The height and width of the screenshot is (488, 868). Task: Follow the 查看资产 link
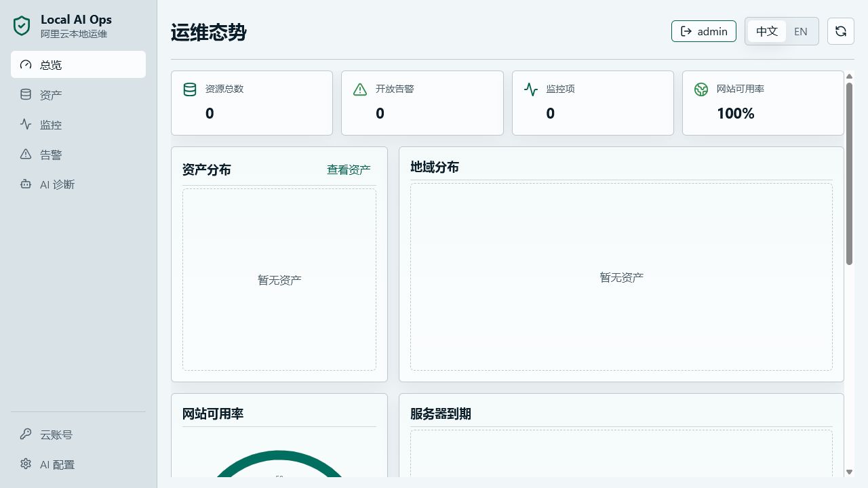pyautogui.click(x=349, y=169)
